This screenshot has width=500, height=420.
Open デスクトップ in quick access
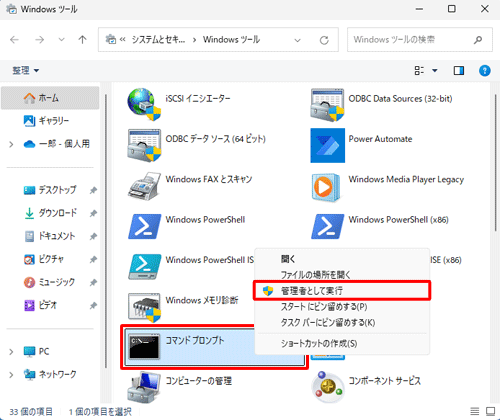point(50,190)
